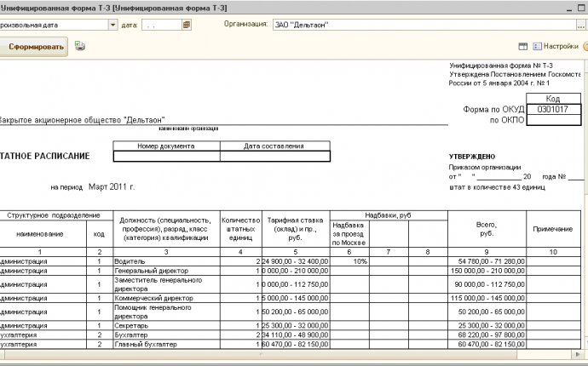Click the Надбавка за проезд по Москве header
The image size is (588, 366).
tap(349, 234)
